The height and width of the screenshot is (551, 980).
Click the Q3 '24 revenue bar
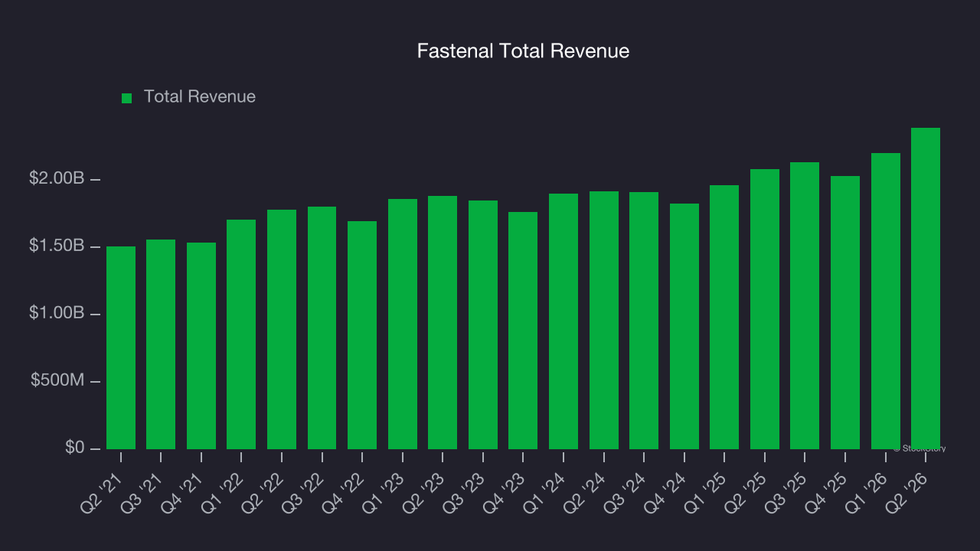[x=644, y=321]
